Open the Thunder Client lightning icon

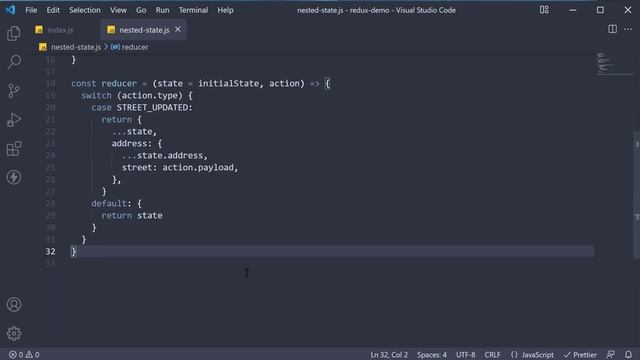tap(14, 177)
